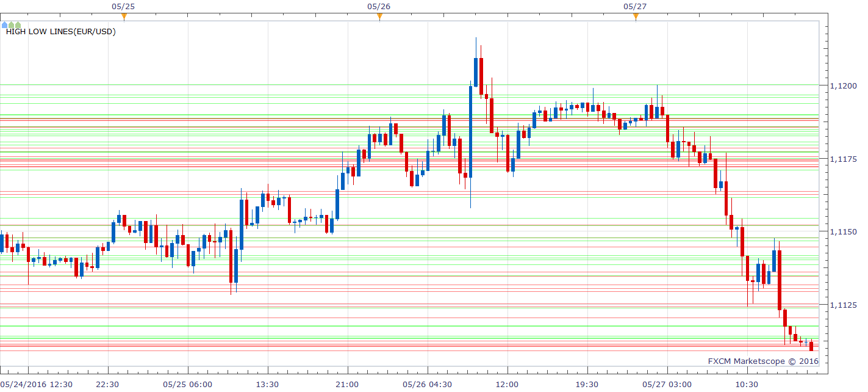Click the 1,1125 price level label
Image resolution: width=868 pixels, height=392 pixels.
click(x=844, y=305)
